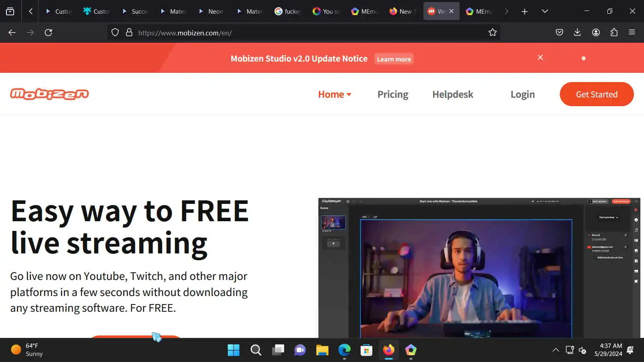Show hidden system tray icons
Image resolution: width=644 pixels, height=362 pixels.
point(556,350)
